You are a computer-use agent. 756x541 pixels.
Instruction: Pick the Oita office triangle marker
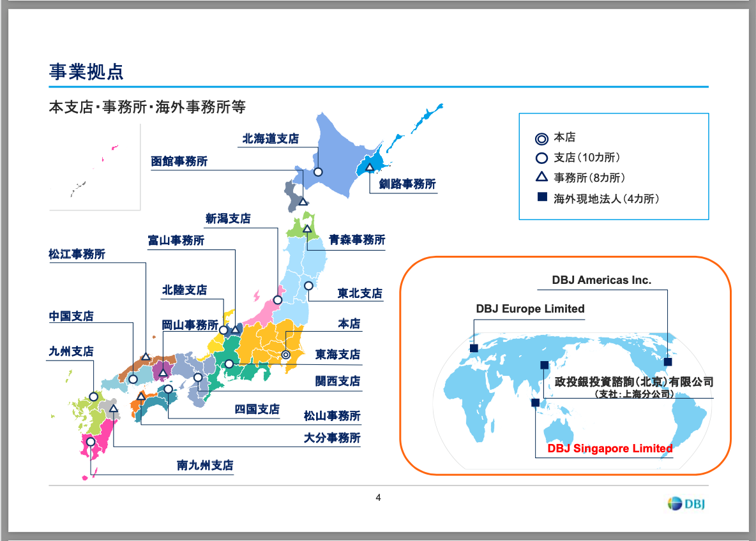point(113,408)
